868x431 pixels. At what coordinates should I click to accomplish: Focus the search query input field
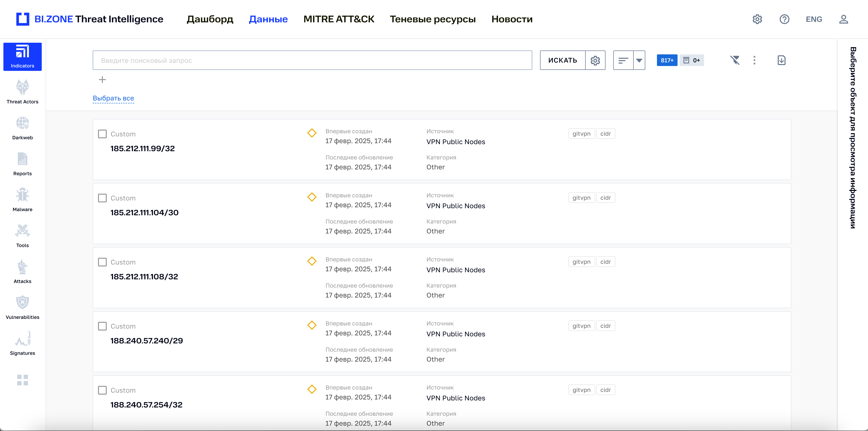point(312,60)
